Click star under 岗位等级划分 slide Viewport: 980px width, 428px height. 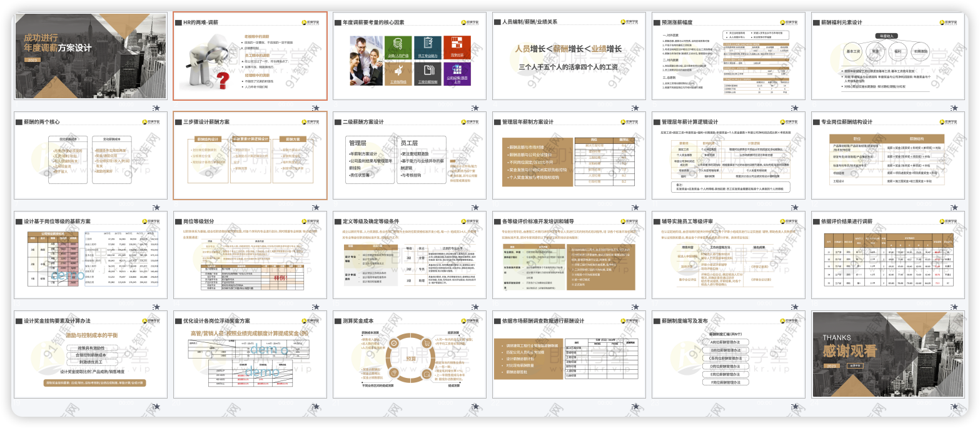[316, 307]
